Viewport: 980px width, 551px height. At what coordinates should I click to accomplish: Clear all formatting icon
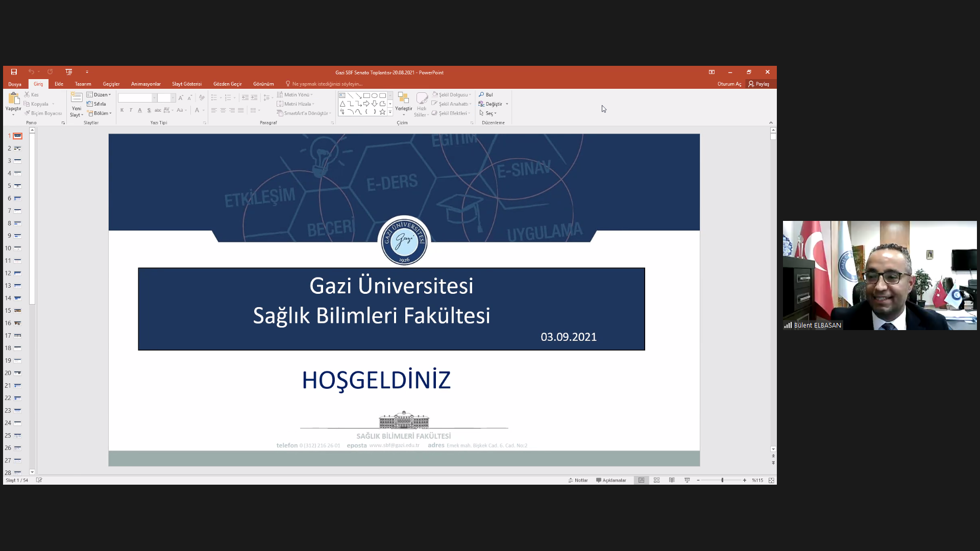(202, 97)
